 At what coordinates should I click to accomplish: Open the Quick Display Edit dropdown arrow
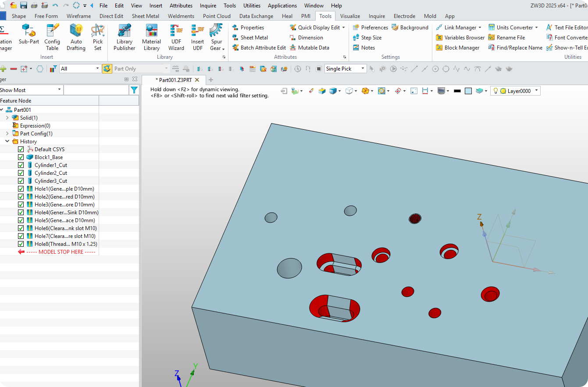pyautogui.click(x=343, y=28)
